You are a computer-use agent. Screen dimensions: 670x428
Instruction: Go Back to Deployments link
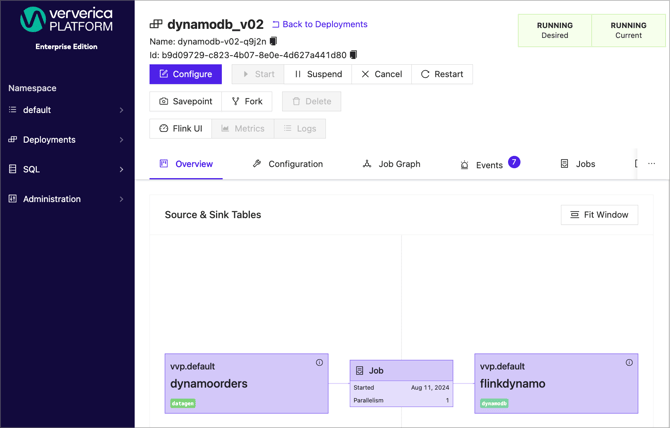click(x=320, y=24)
